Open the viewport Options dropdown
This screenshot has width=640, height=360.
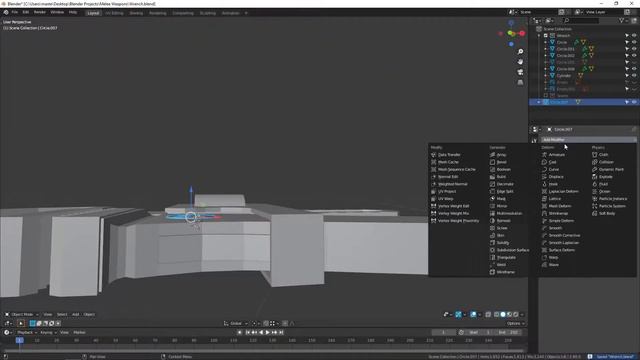(x=516, y=323)
